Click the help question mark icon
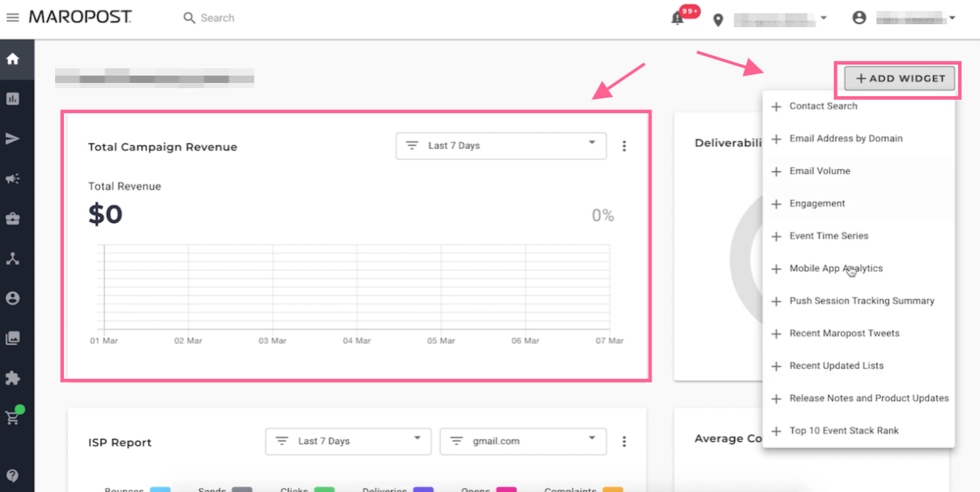Viewport: 980px width, 492px height. 12,475
